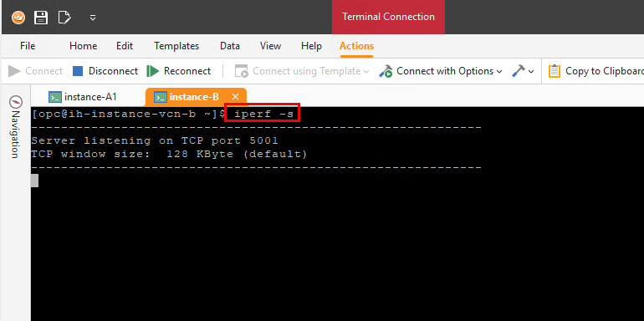The width and height of the screenshot is (644, 321).
Task: Select the Terminal Connection context tab
Action: click(x=388, y=17)
